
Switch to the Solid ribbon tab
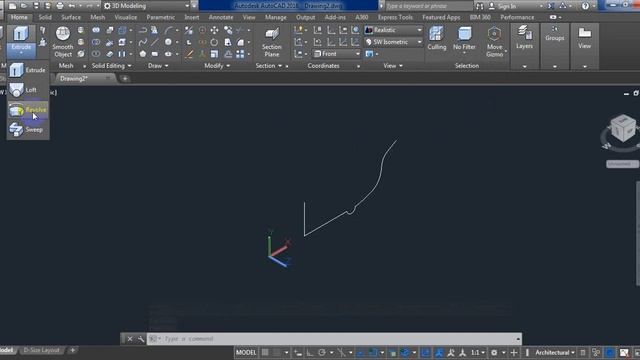[45, 17]
